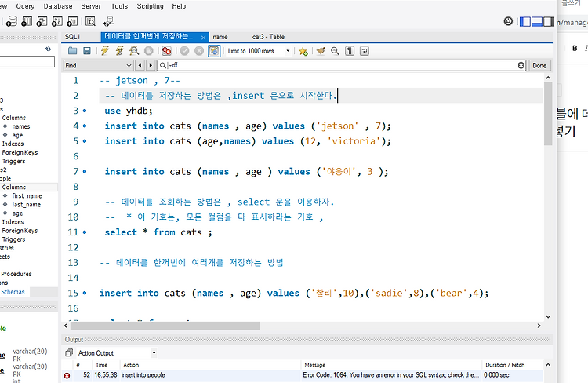Click the navigator filter input box
Viewport: 588px width, 383px height.
(27, 61)
